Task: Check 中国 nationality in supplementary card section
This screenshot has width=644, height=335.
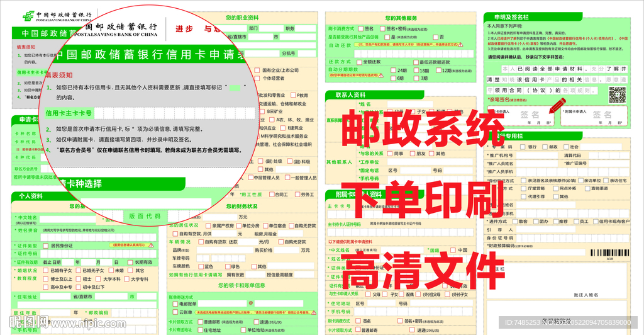Action: click(453, 250)
